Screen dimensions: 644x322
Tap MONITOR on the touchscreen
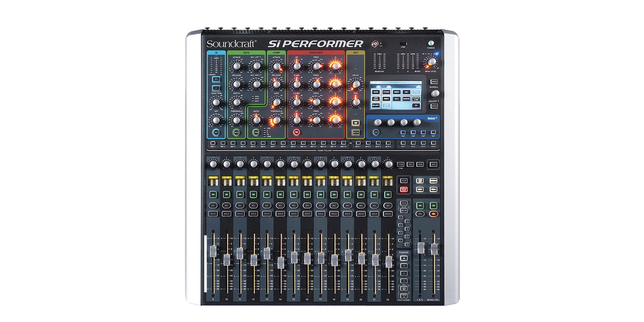point(406,99)
